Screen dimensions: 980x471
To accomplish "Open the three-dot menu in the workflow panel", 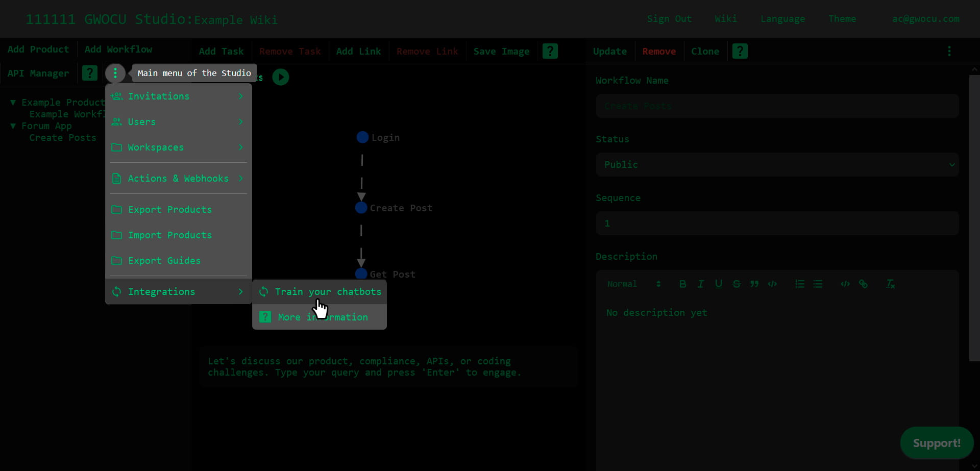I will click(x=949, y=51).
